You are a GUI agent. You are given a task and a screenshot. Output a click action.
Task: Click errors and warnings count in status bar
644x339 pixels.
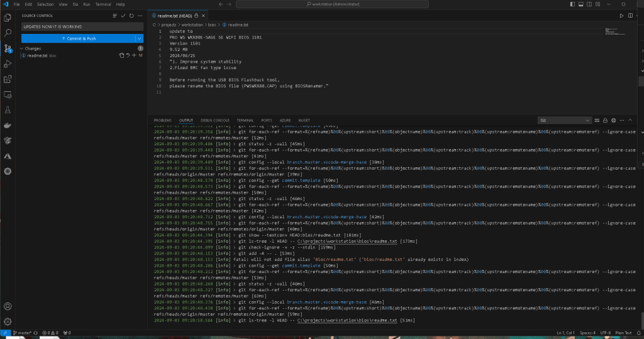[50, 333]
